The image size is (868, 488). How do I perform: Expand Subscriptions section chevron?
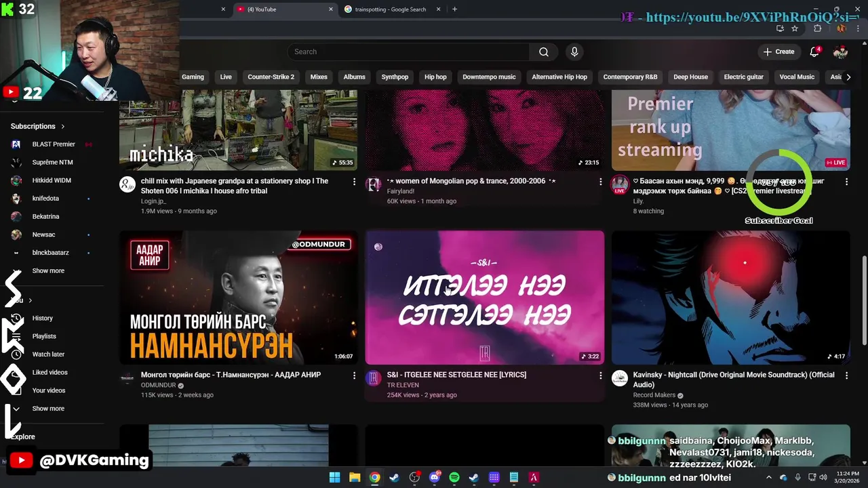point(63,126)
